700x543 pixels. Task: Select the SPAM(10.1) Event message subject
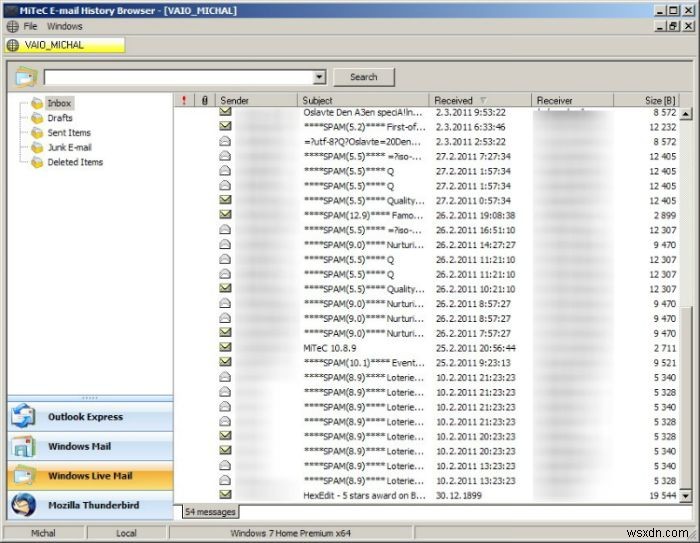pyautogui.click(x=364, y=363)
